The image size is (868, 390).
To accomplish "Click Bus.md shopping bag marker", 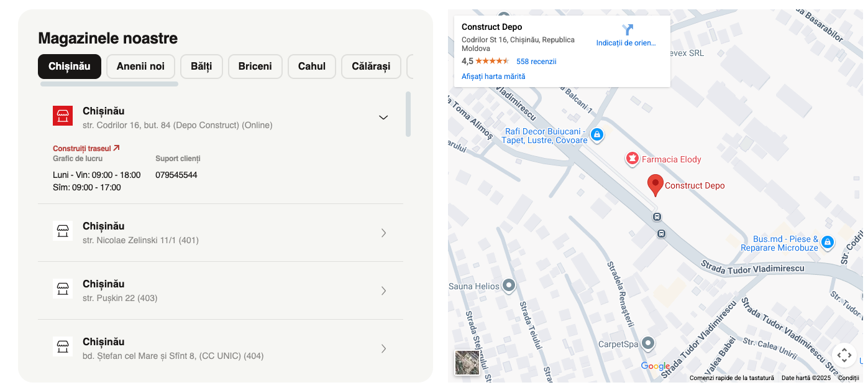I will (827, 243).
